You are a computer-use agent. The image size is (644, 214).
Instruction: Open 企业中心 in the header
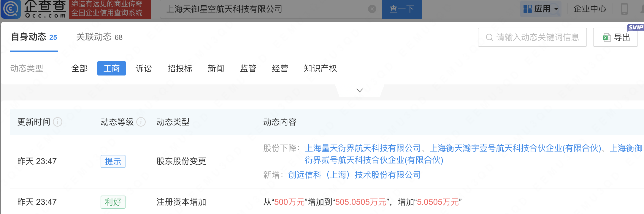click(589, 9)
